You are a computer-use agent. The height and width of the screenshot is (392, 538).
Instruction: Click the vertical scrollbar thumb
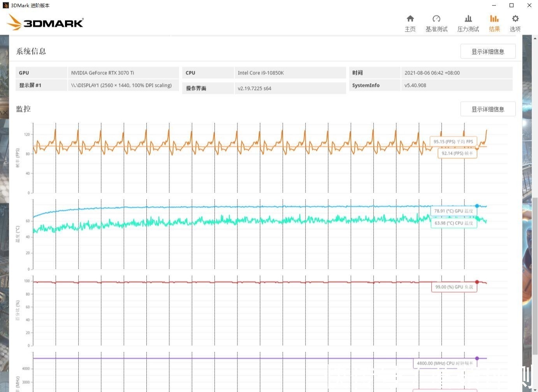(535, 276)
